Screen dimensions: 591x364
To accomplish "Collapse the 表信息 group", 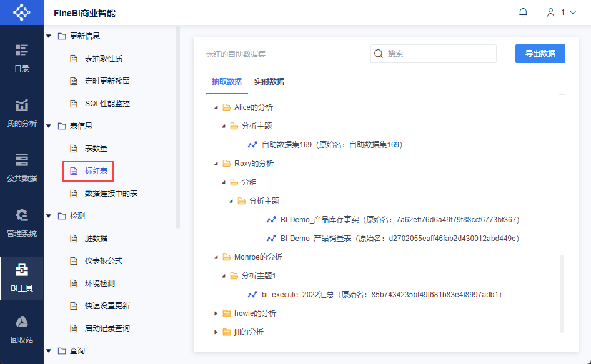I will (x=49, y=126).
